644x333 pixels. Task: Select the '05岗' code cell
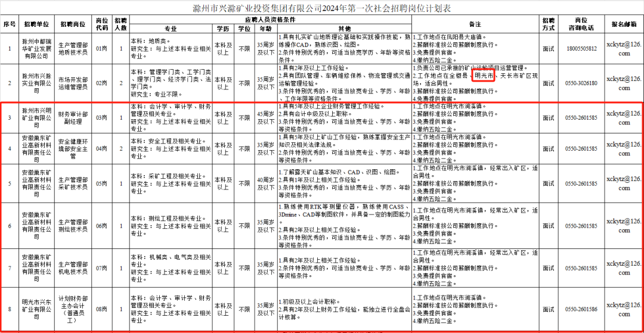click(x=101, y=183)
